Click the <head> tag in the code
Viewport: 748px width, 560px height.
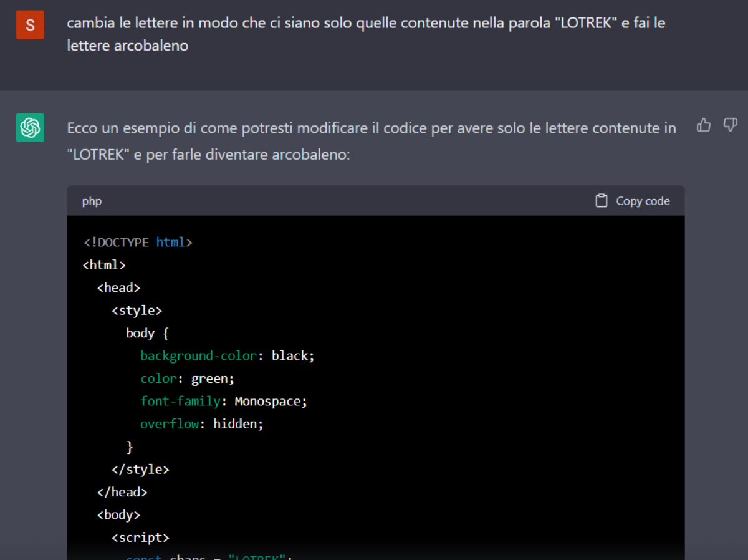tap(118, 287)
